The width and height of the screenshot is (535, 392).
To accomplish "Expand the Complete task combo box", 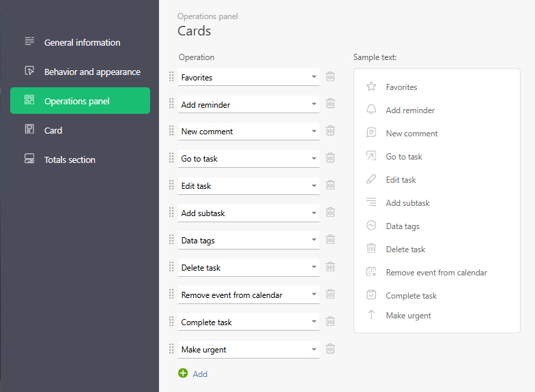I will point(314,322).
